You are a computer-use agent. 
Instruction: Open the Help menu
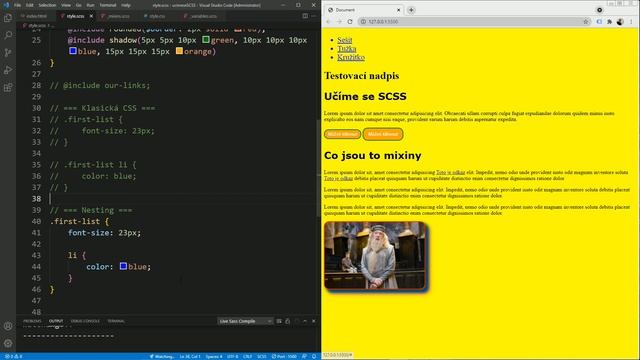pos(126,5)
